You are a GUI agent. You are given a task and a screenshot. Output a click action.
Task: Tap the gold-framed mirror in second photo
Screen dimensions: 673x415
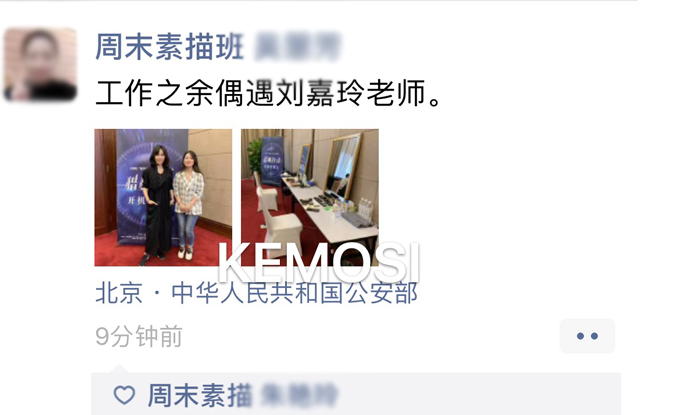click(x=342, y=166)
